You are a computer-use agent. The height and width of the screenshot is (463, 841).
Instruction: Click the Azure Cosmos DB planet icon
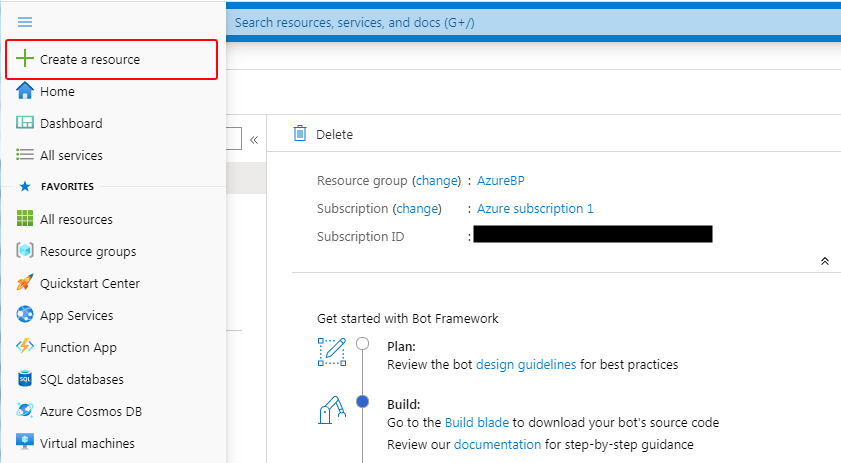[25, 410]
